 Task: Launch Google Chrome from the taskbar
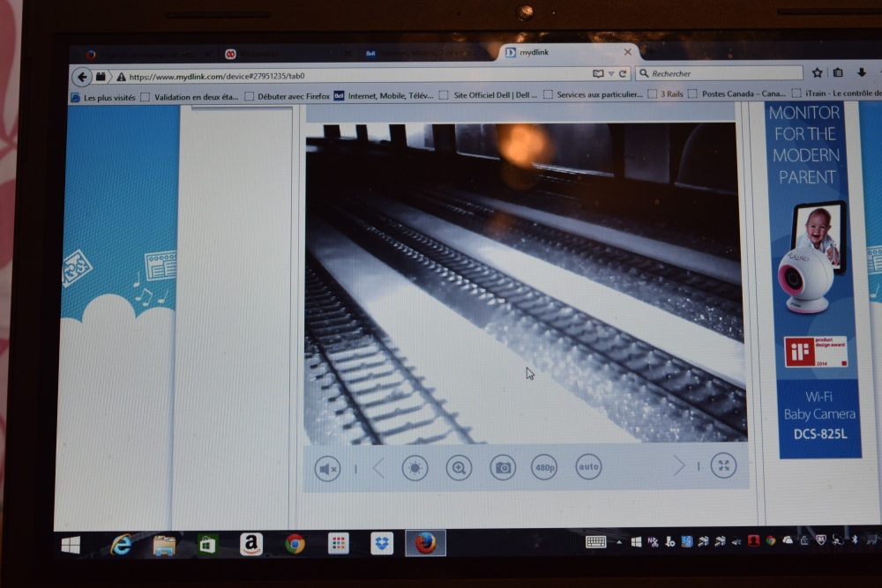[x=295, y=544]
